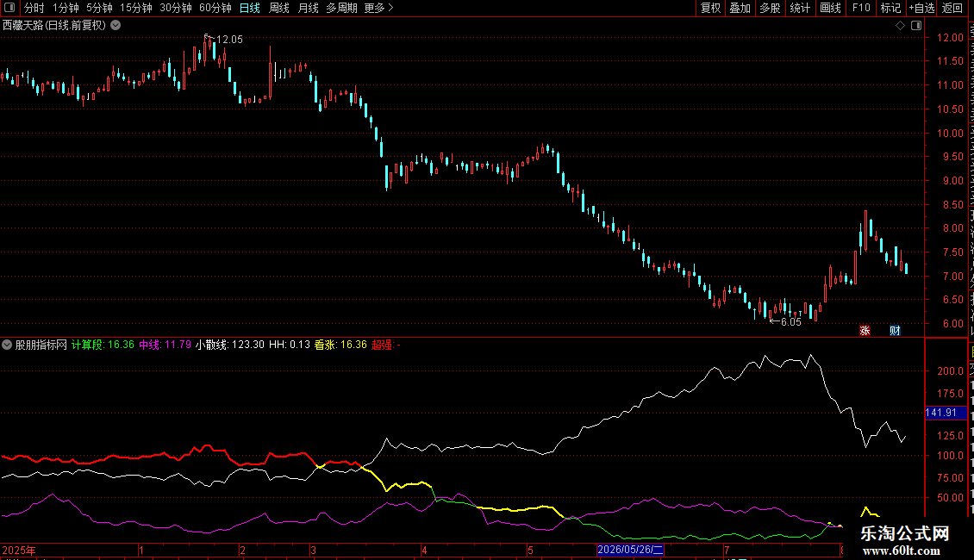Viewport: 974px width, 560px height.
Task: Open 多周期 multi-period view
Action: (x=341, y=8)
